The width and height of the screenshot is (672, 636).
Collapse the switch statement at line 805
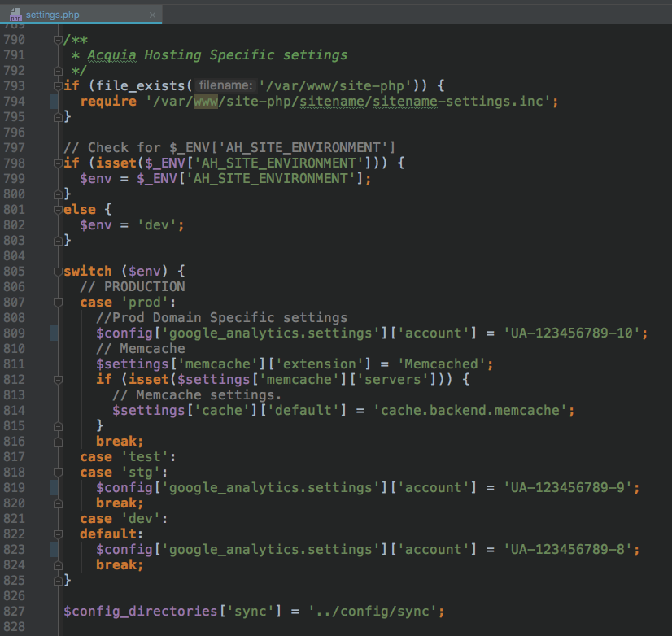tap(58, 272)
